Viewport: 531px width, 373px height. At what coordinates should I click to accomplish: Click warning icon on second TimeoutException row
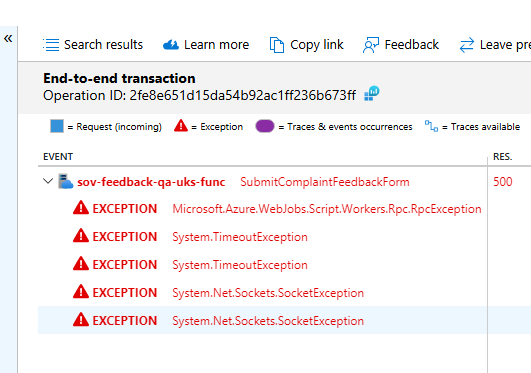point(81,264)
